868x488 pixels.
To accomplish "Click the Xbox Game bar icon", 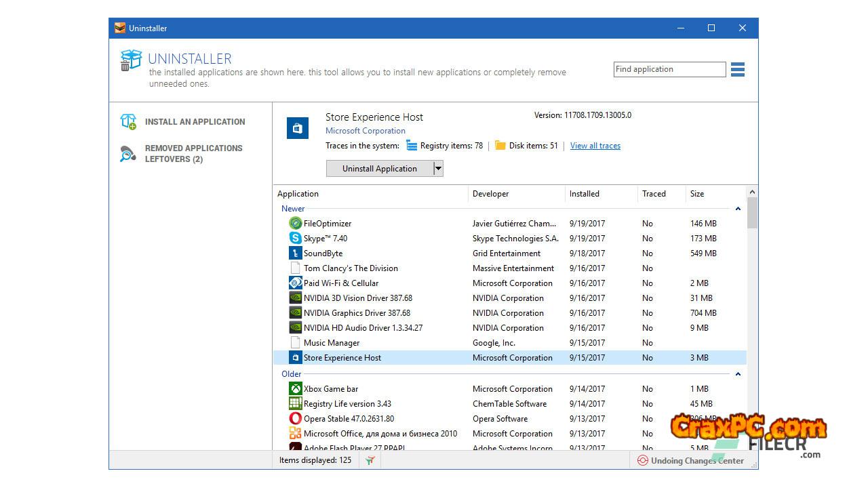I will [295, 389].
